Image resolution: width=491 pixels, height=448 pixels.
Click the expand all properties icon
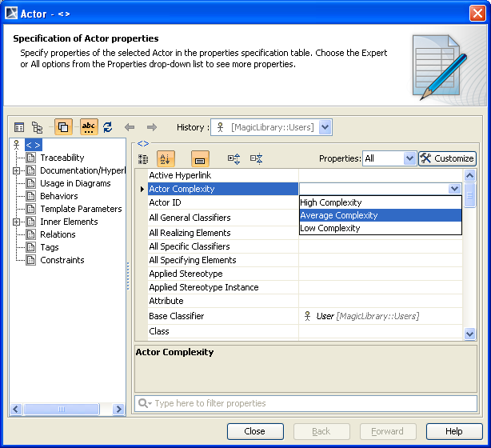click(234, 159)
